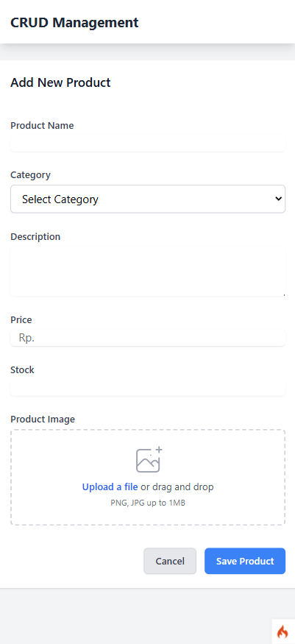
Task: Click the Product Name label
Action: (x=42, y=126)
